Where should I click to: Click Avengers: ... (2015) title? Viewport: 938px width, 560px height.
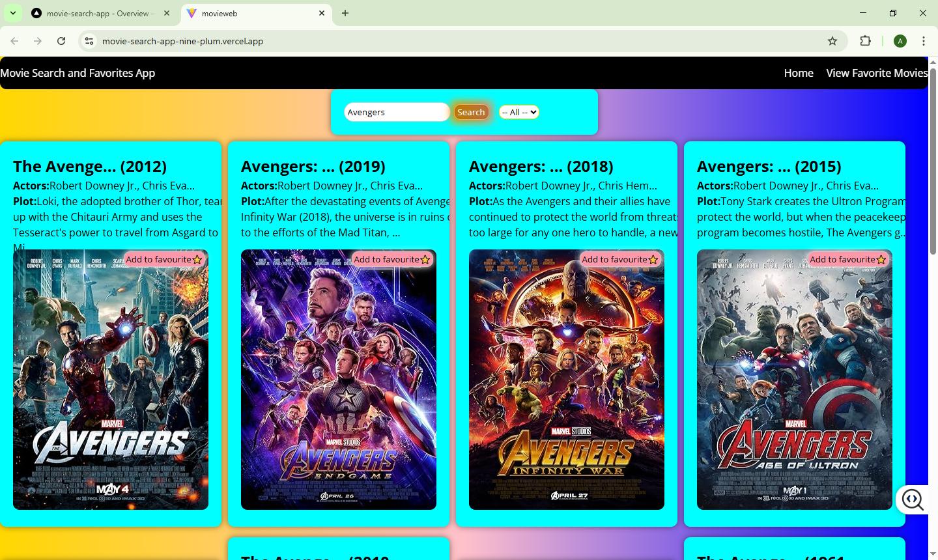(x=769, y=166)
